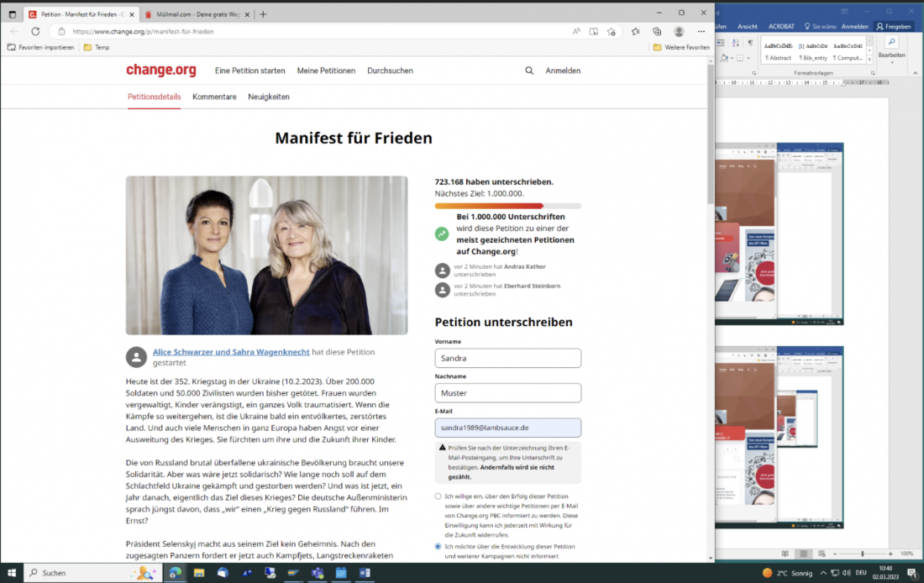Open Word from the Windows taskbar
Viewport: 924px width, 583px height.
365,573
